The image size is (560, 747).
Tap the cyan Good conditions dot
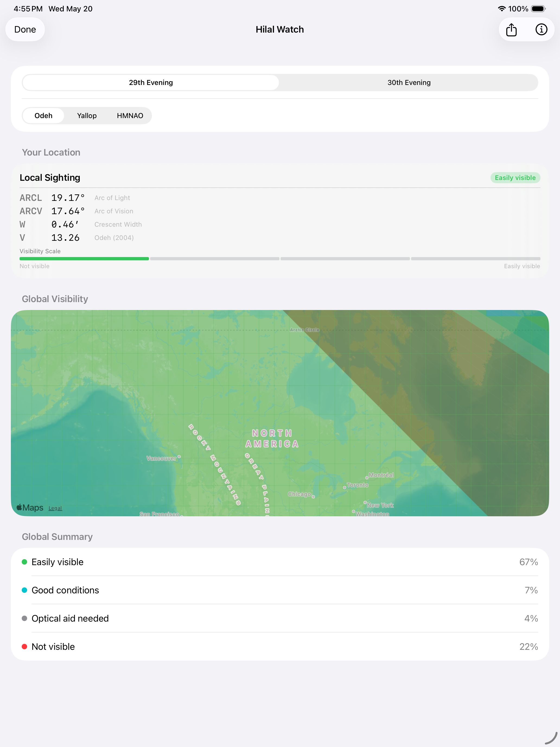click(24, 590)
